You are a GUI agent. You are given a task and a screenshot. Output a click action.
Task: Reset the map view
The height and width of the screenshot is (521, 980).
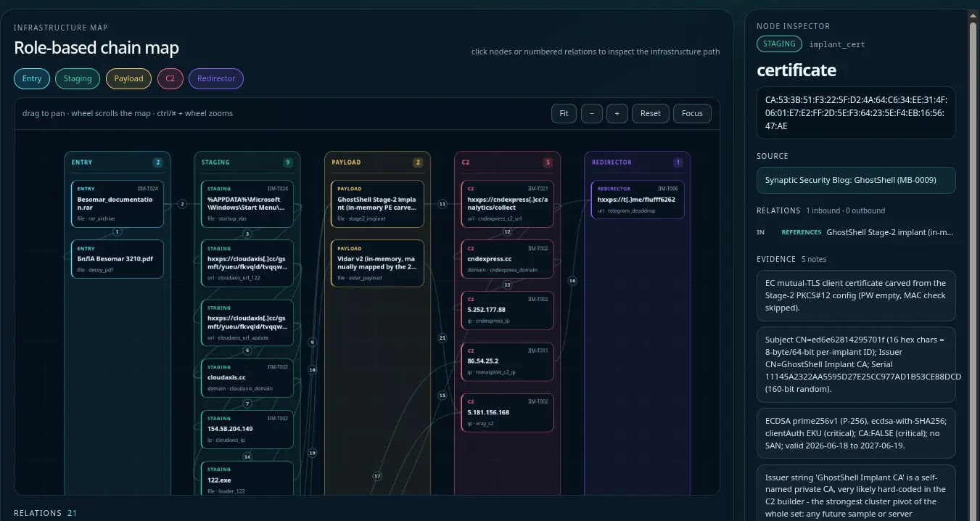click(x=651, y=113)
